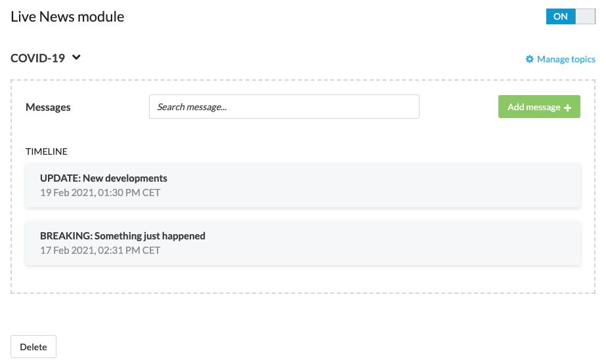Click the blue ON label of the switch
This screenshot has height=364, width=606.
tap(561, 16)
